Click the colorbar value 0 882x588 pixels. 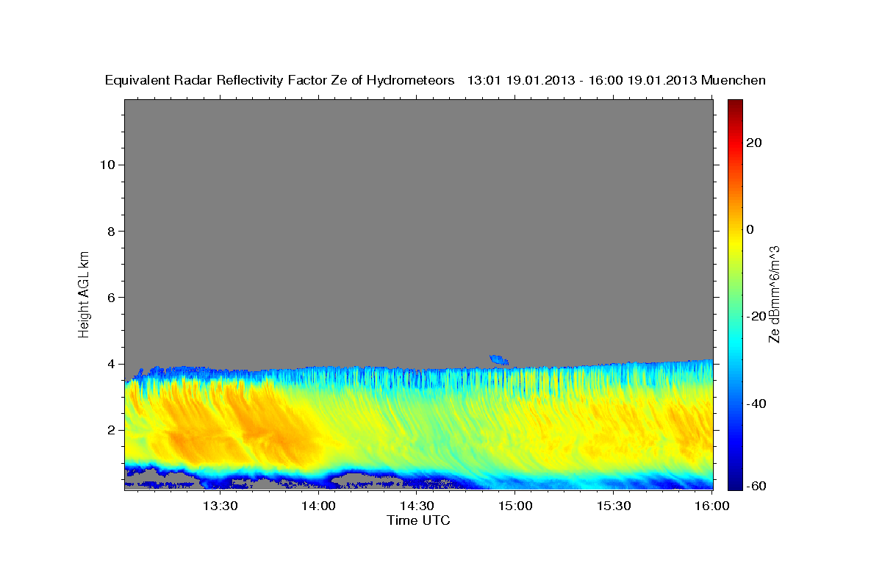(x=750, y=229)
